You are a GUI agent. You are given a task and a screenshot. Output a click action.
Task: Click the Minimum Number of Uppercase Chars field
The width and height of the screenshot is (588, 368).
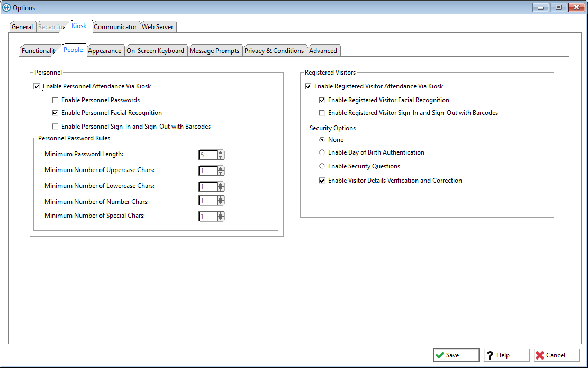207,171
